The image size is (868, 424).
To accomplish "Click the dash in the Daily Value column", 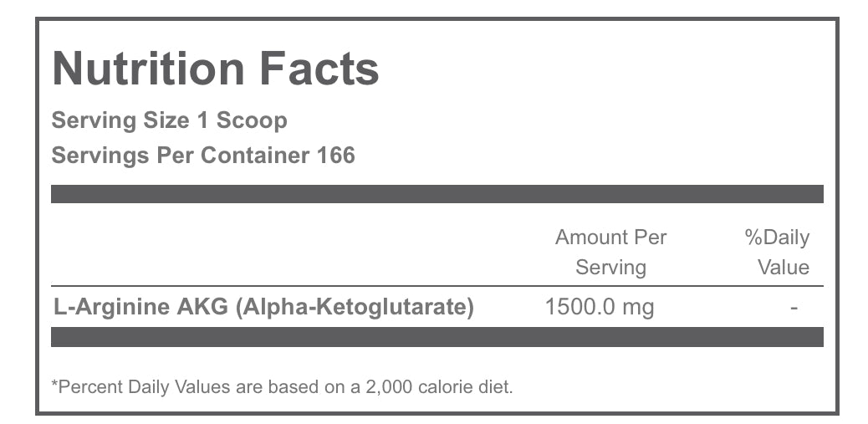I will 794,308.
